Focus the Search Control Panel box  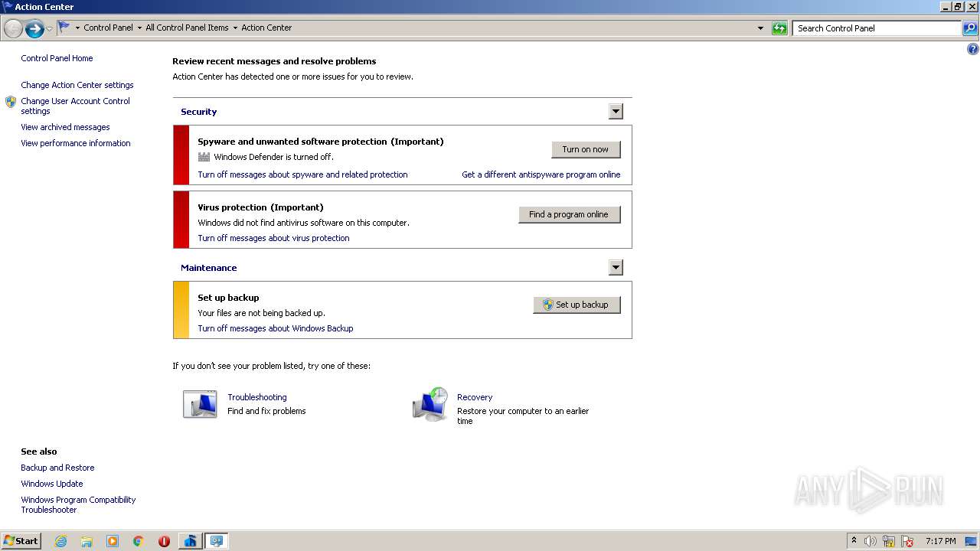[x=876, y=28]
